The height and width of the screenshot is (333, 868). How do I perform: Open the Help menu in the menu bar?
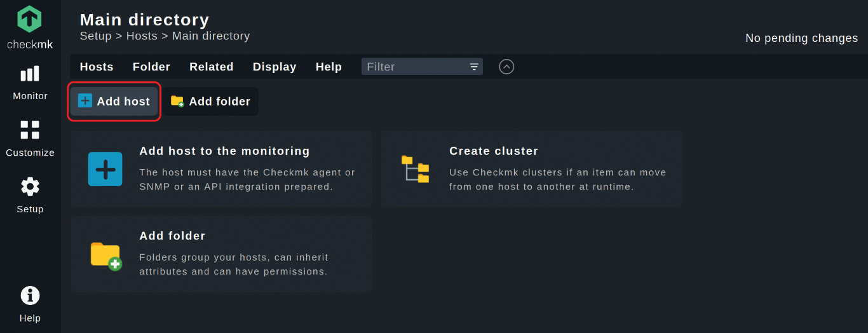pos(329,67)
